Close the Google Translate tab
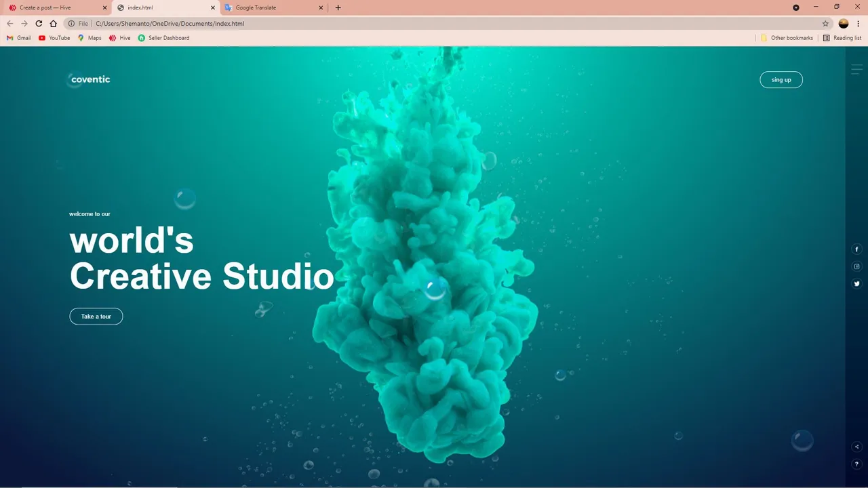The image size is (868, 488). tap(321, 7)
